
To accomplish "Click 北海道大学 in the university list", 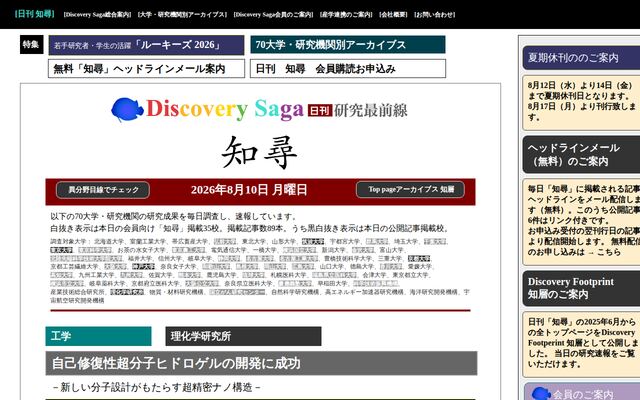I will point(109,242).
